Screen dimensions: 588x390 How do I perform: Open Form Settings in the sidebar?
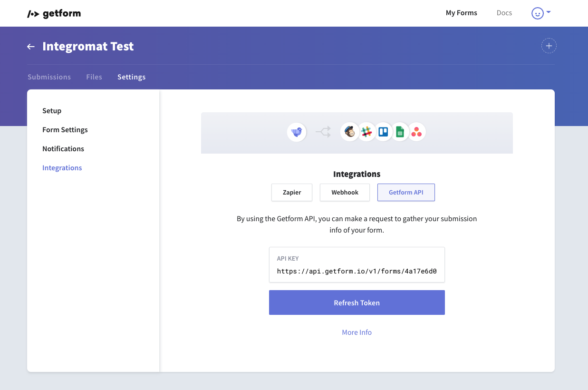pyautogui.click(x=65, y=130)
